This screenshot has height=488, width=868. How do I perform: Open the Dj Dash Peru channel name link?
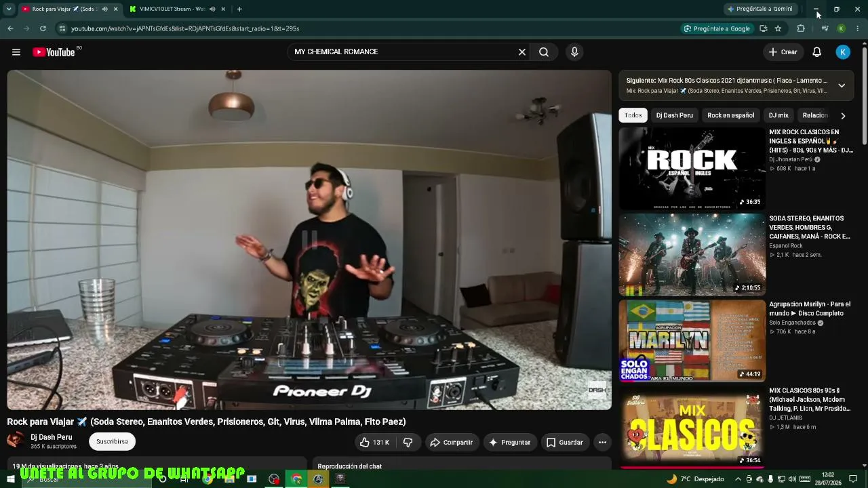(52, 437)
